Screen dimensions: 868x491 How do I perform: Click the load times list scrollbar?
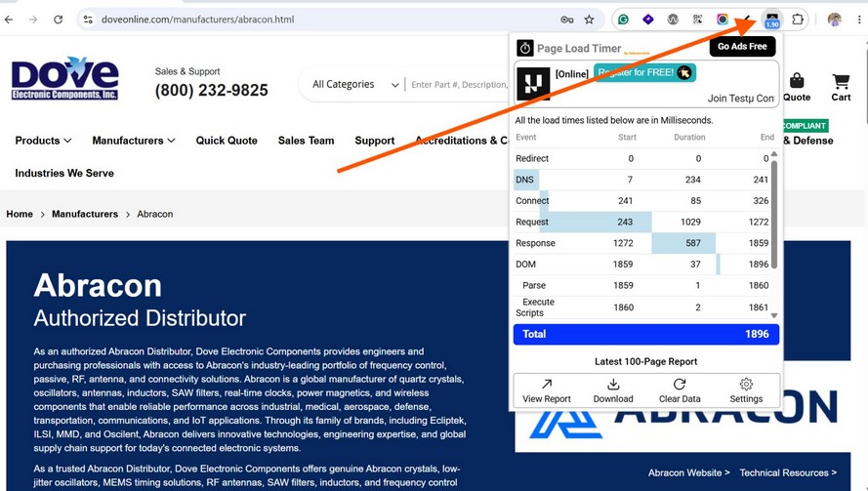click(774, 215)
